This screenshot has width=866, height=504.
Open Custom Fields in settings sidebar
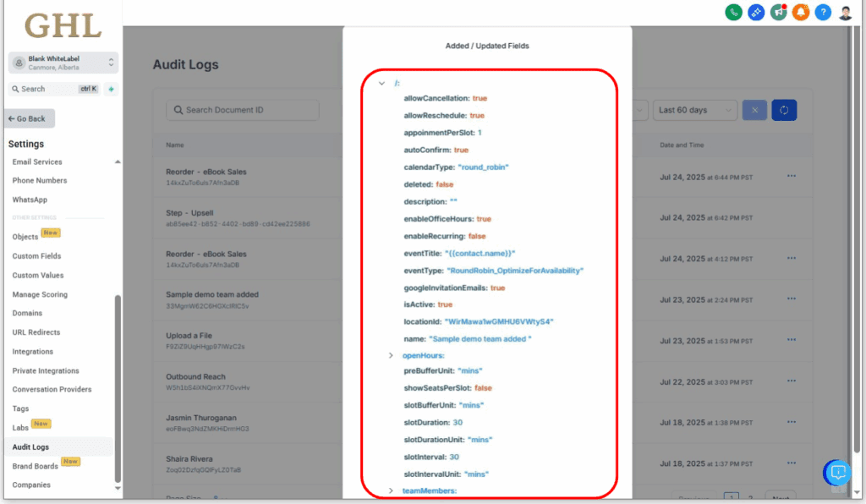pyautogui.click(x=36, y=256)
